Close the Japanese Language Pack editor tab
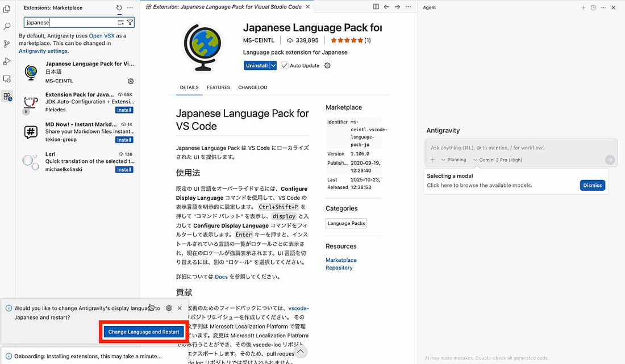 [308, 7]
